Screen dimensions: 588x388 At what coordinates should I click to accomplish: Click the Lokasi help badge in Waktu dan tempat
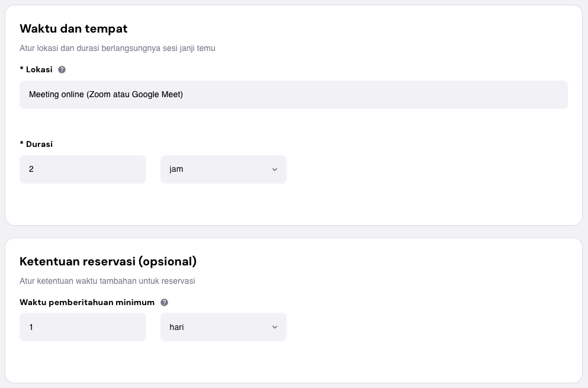62,69
